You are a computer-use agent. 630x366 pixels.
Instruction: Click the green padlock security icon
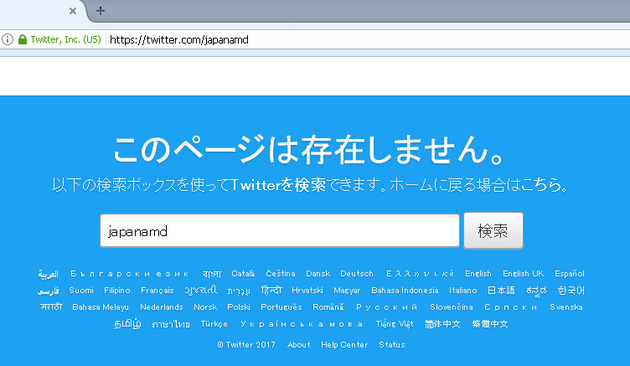coord(22,39)
